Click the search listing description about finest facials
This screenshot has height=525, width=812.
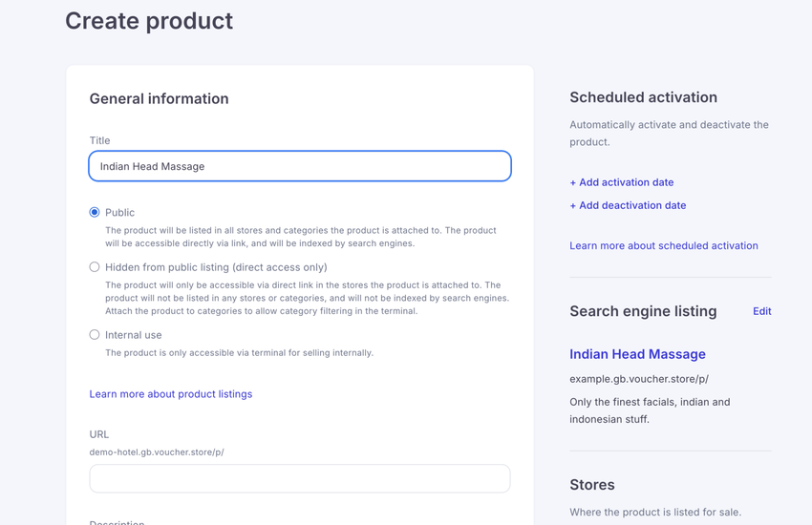click(x=650, y=410)
